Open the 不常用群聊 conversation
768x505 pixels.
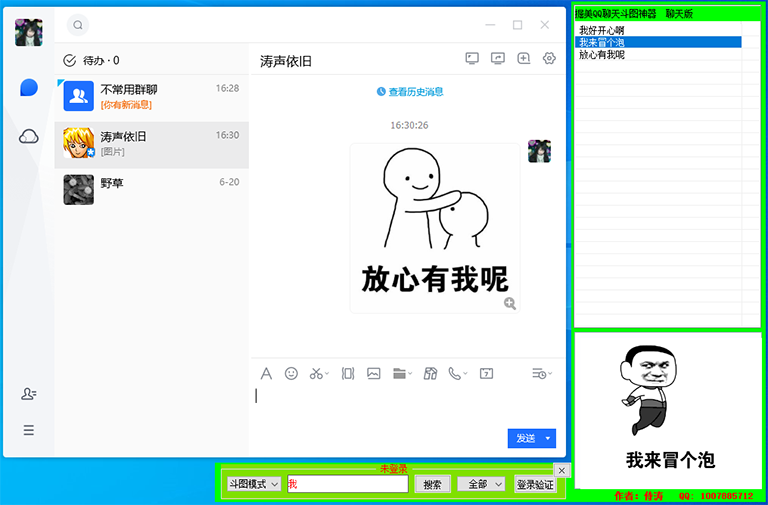(x=150, y=96)
